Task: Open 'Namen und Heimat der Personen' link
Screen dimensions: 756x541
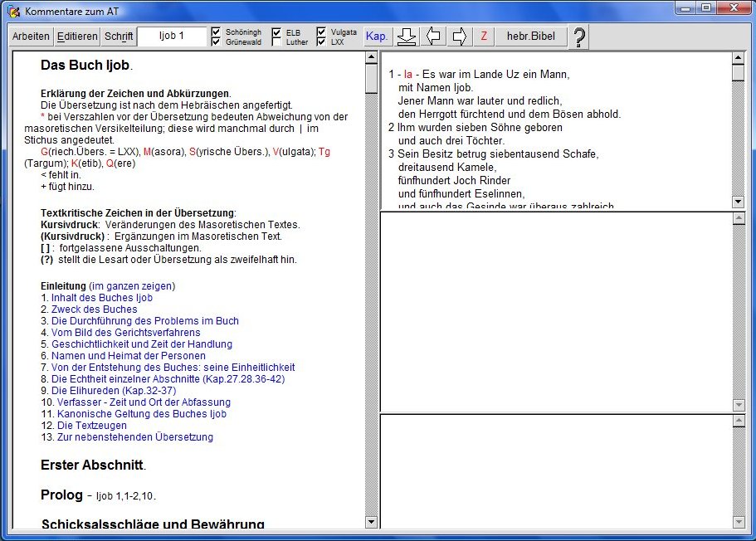Action: [x=129, y=355]
